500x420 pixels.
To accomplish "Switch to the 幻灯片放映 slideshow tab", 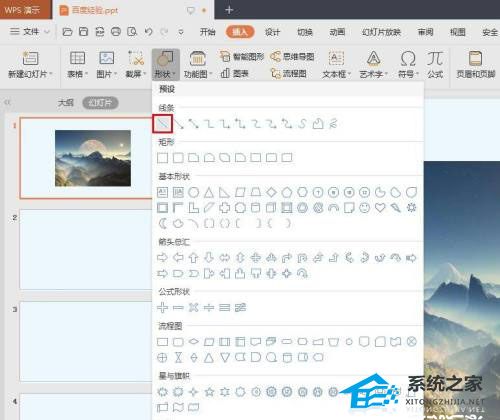I will pos(381,32).
